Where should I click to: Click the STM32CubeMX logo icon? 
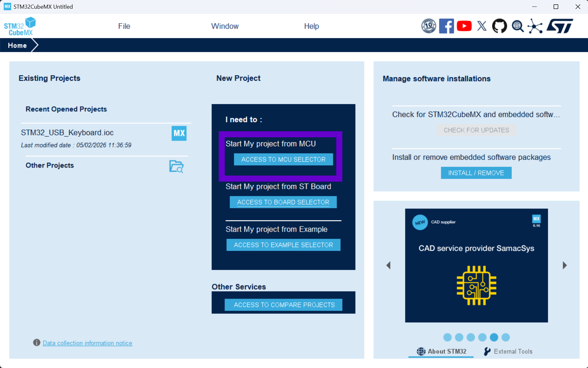point(20,26)
